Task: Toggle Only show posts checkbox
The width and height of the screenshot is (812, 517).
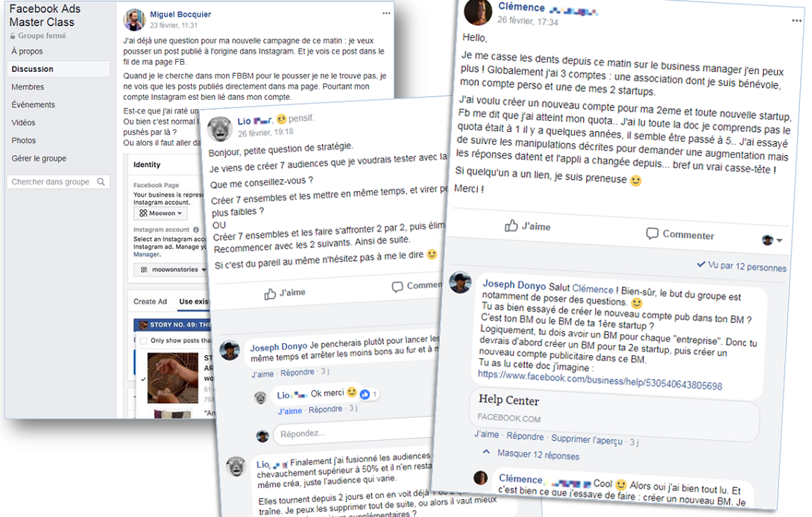Action: coord(143,341)
